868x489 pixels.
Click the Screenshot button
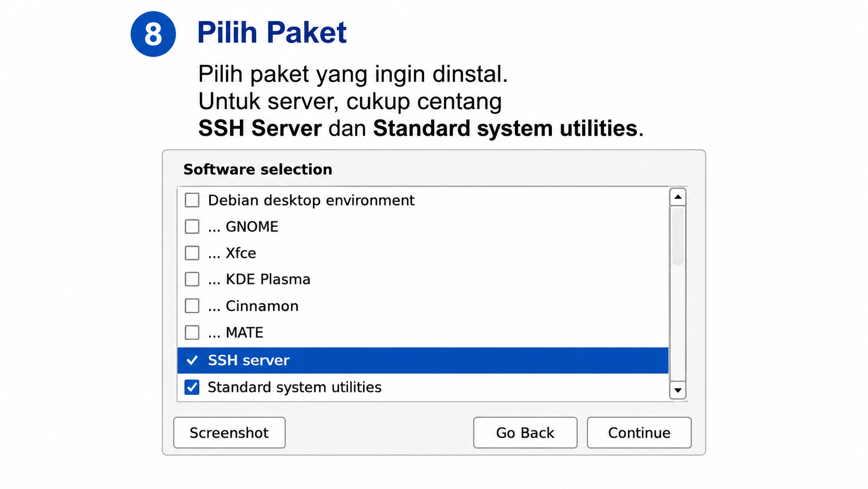point(229,432)
